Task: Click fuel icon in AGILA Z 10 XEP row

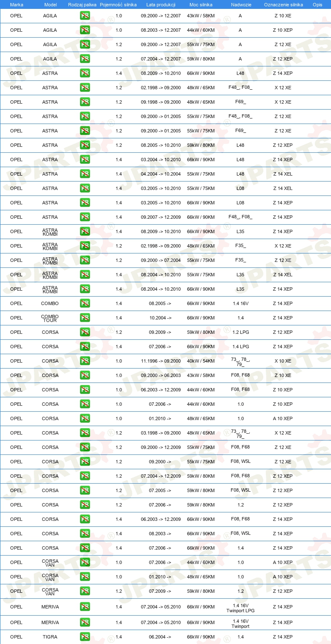Action: pyautogui.click(x=85, y=30)
